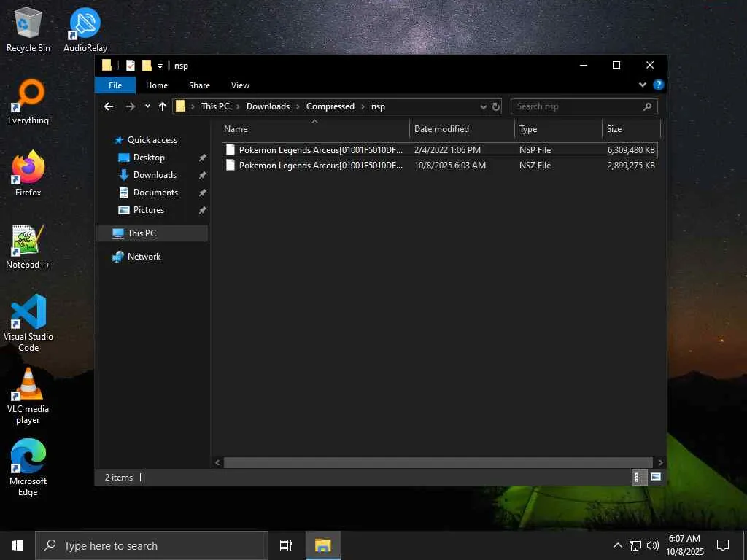Select Network in navigation pane

tap(144, 257)
